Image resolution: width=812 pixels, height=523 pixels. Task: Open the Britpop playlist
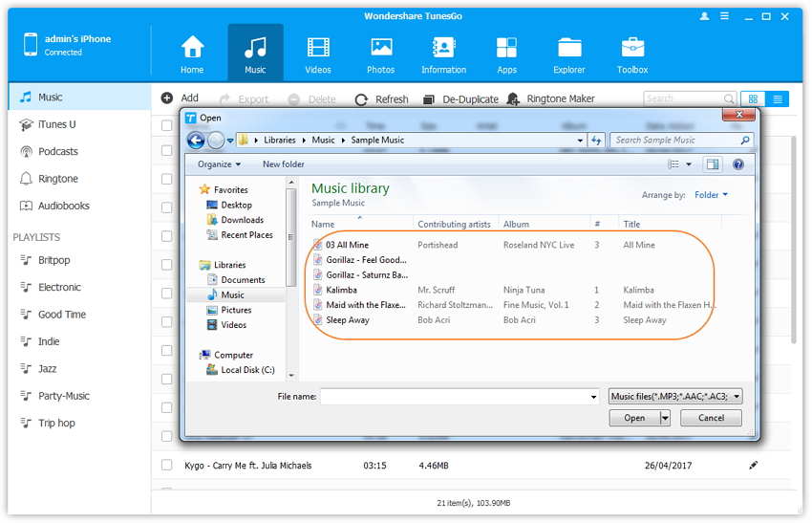53,260
